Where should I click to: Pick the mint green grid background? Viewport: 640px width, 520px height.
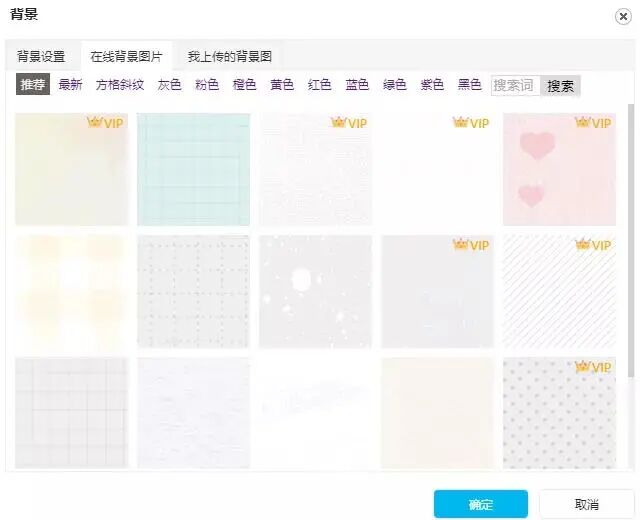coord(193,169)
